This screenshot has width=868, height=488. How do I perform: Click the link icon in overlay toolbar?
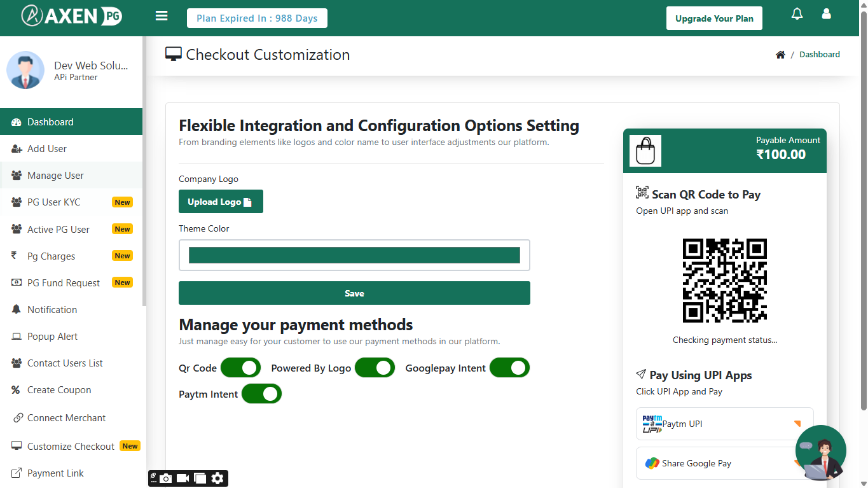(x=153, y=476)
